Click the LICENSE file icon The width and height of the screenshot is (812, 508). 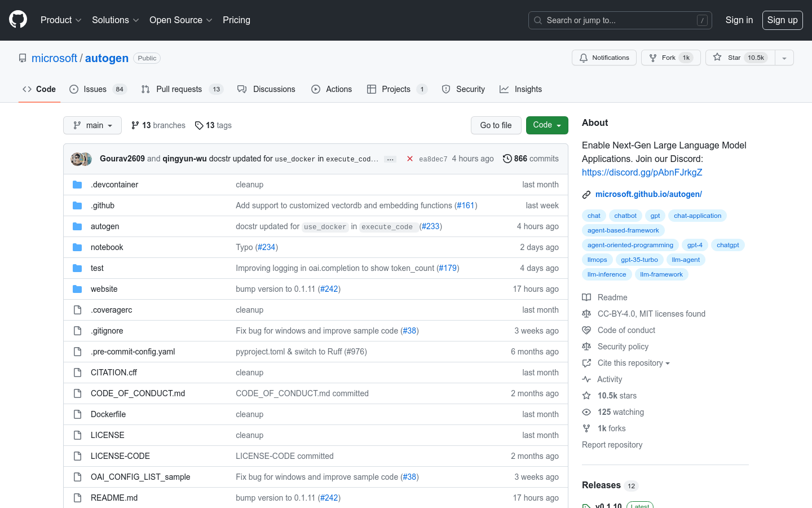77,435
